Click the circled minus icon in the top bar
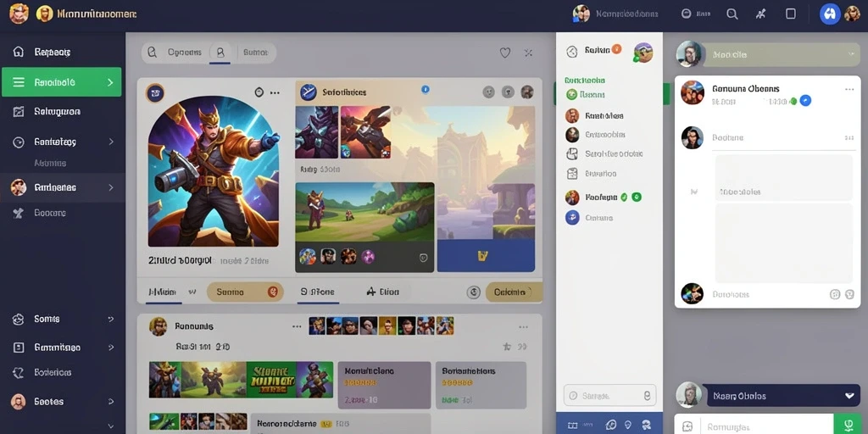This screenshot has width=868, height=434. tap(687, 14)
